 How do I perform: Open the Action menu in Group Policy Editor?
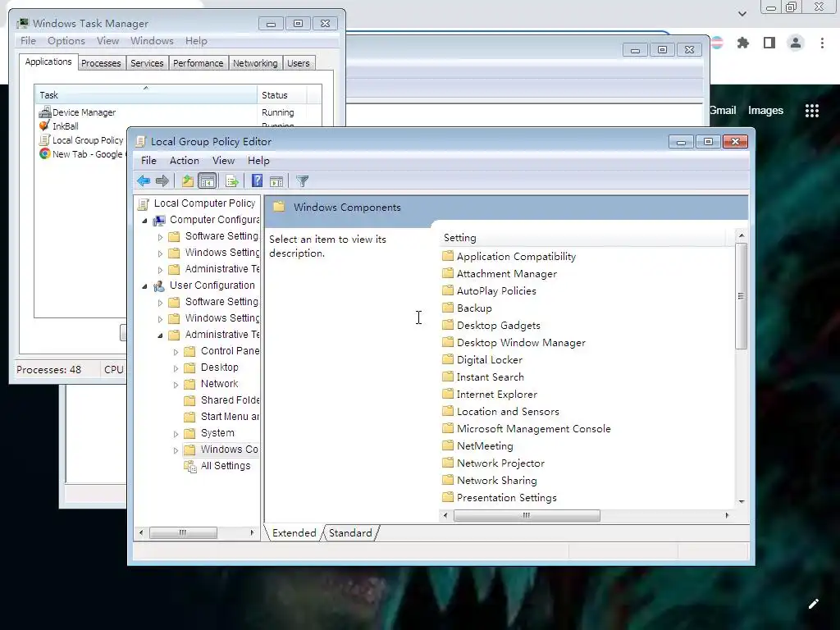click(185, 161)
